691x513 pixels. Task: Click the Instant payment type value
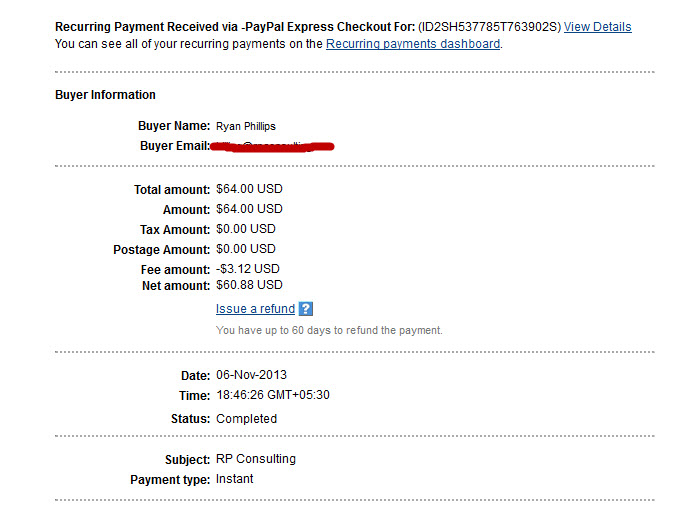point(234,479)
